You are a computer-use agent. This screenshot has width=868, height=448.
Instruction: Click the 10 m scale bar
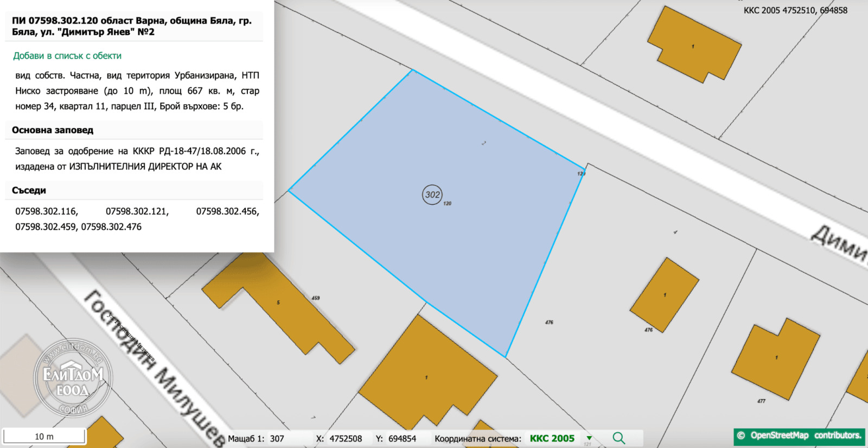click(44, 436)
